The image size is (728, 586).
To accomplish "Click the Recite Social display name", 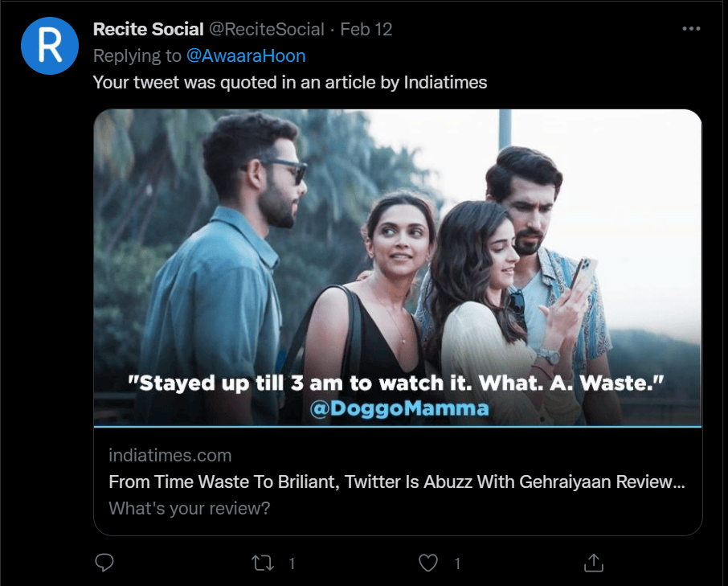I will coord(148,30).
